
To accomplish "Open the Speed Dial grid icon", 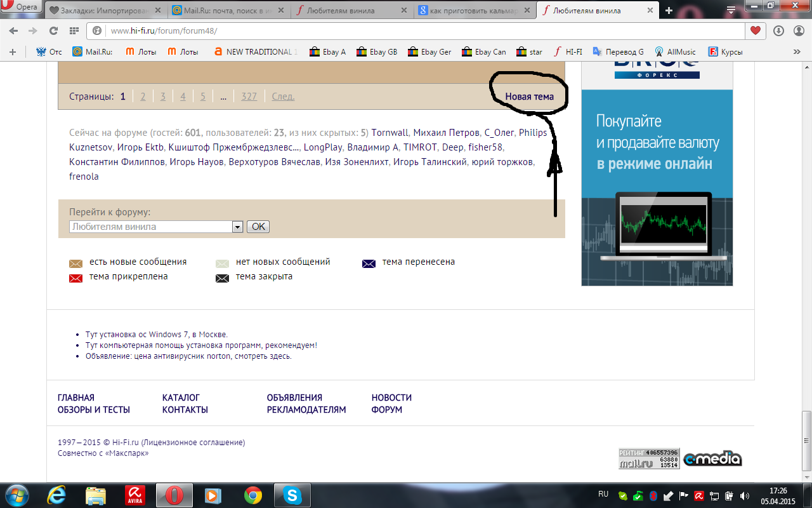I will 74,30.
